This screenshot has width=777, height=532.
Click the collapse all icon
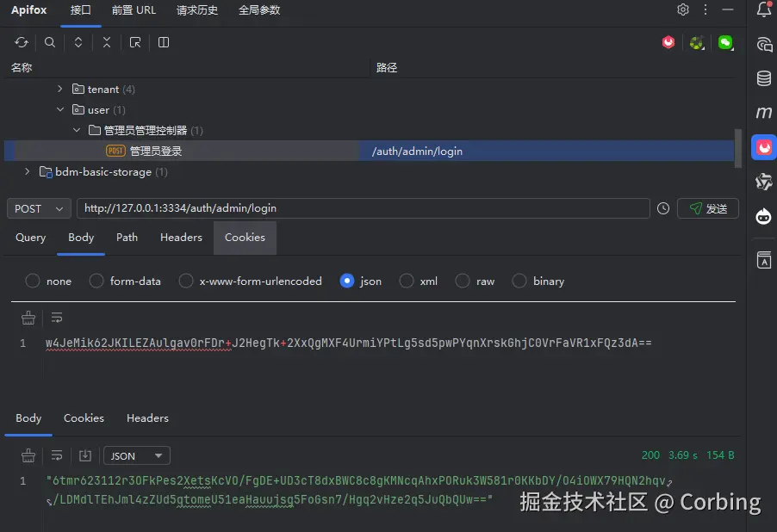click(107, 42)
